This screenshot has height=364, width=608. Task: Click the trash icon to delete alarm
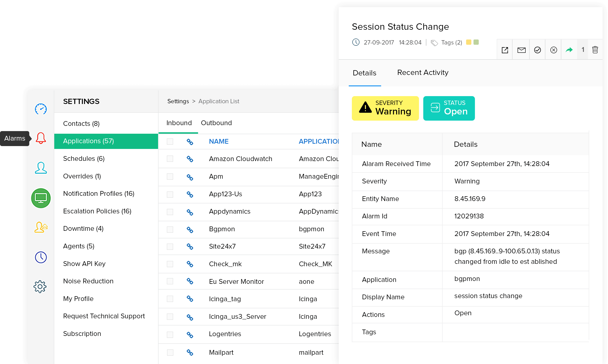pos(595,50)
